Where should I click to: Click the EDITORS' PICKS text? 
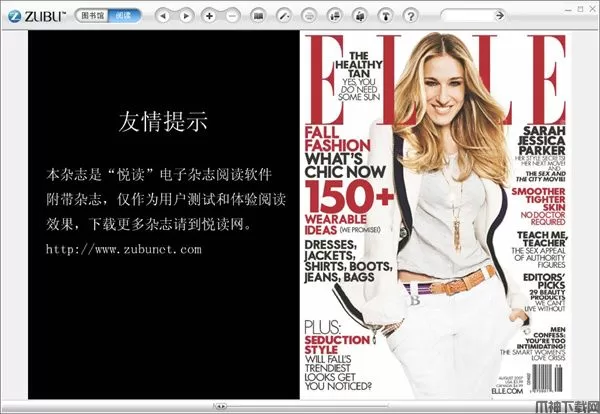[x=545, y=281]
